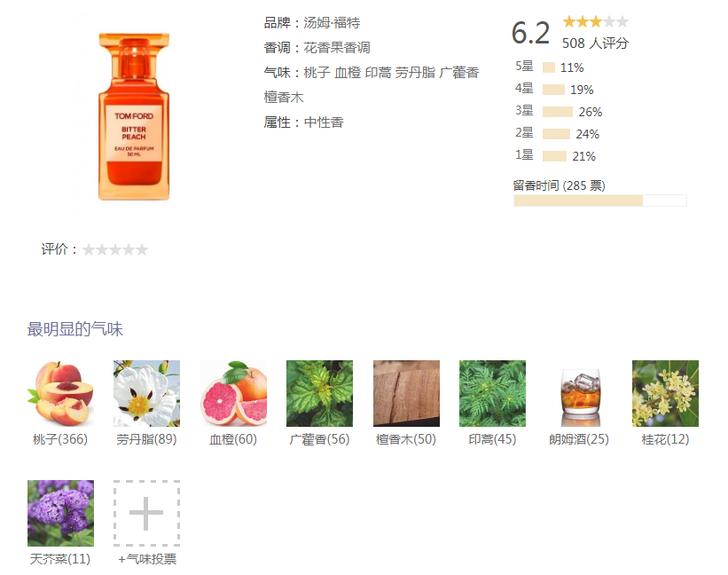Open the artemisia (印蒿) plant image
Viewport: 728px width, 575px height.
coord(493,393)
